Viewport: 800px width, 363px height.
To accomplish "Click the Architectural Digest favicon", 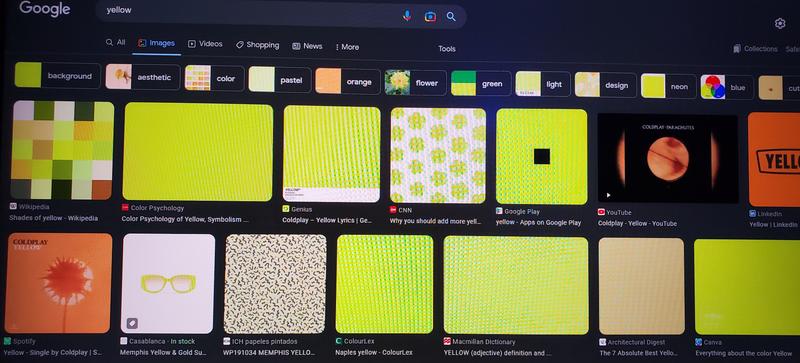I will click(x=603, y=342).
